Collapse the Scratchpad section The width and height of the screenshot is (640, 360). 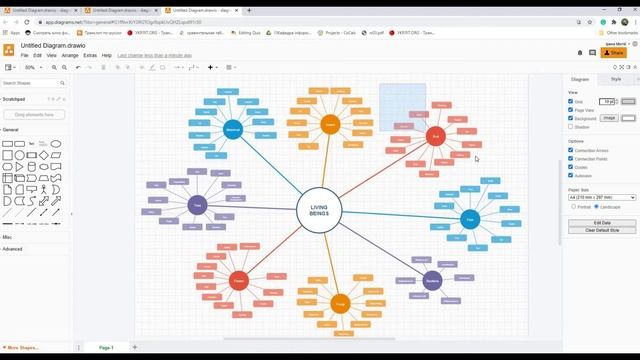coord(13,99)
